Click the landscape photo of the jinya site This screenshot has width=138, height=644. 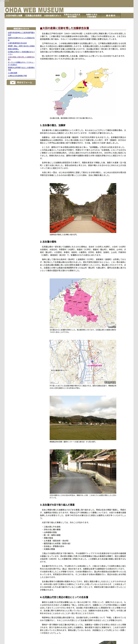(83, 418)
